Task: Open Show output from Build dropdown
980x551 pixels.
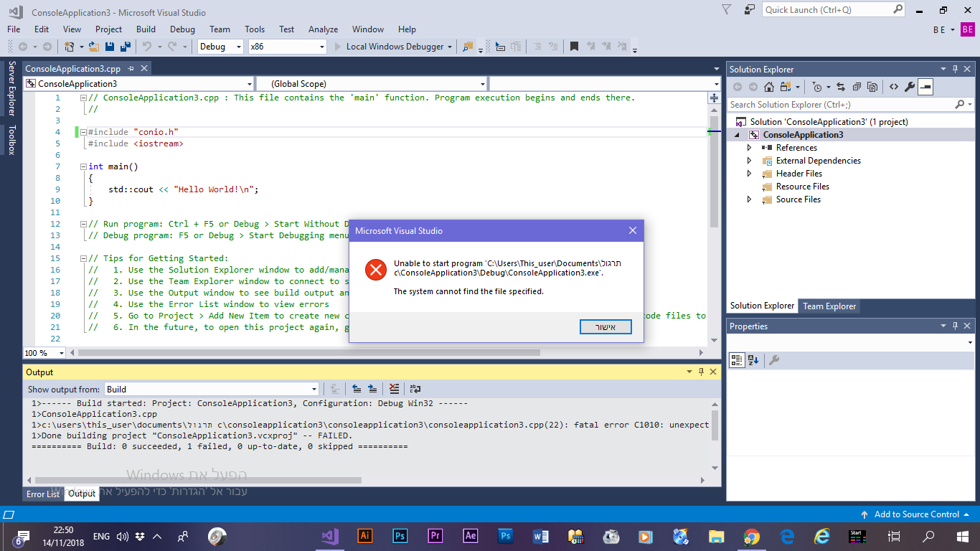Action: tap(211, 389)
